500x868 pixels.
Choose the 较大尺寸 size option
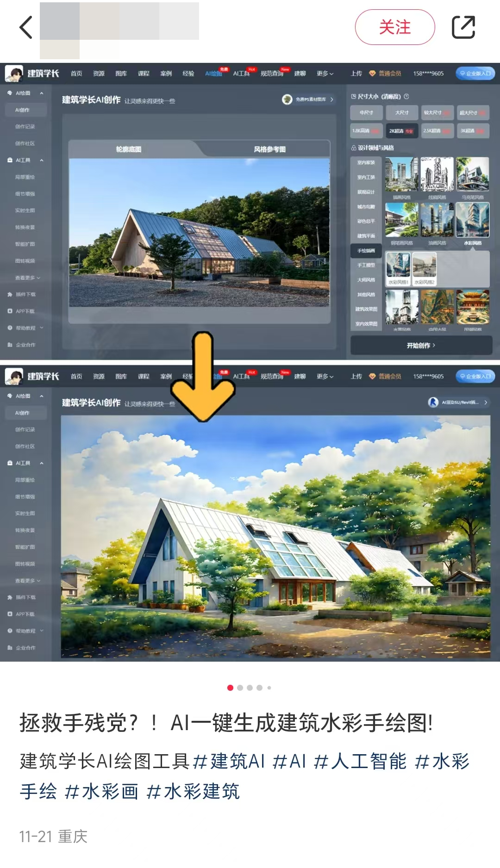tap(437, 112)
